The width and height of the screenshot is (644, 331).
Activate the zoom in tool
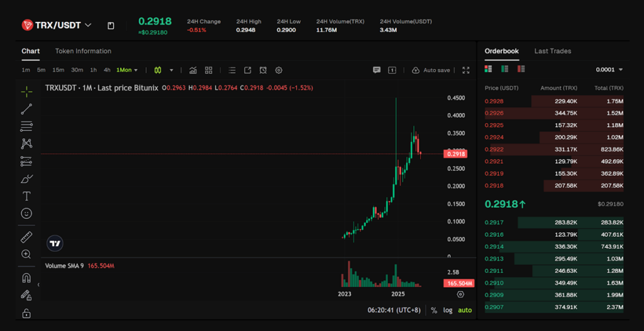tap(26, 254)
